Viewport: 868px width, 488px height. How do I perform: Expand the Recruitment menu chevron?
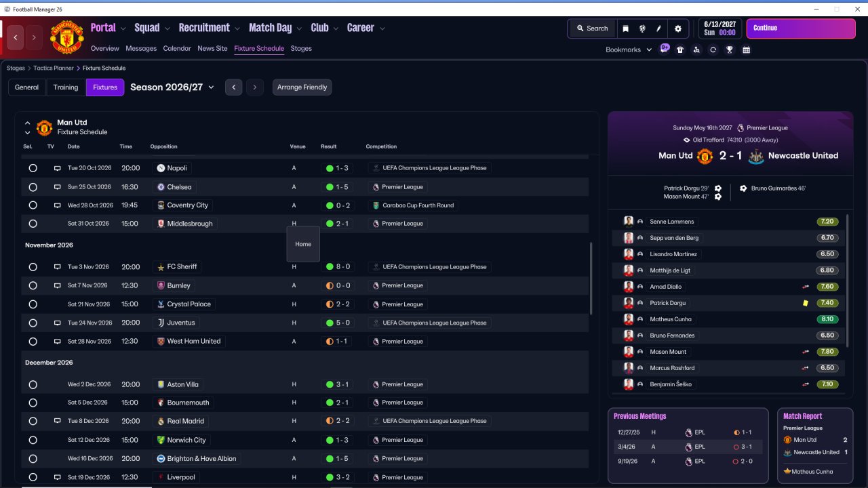pos(237,28)
